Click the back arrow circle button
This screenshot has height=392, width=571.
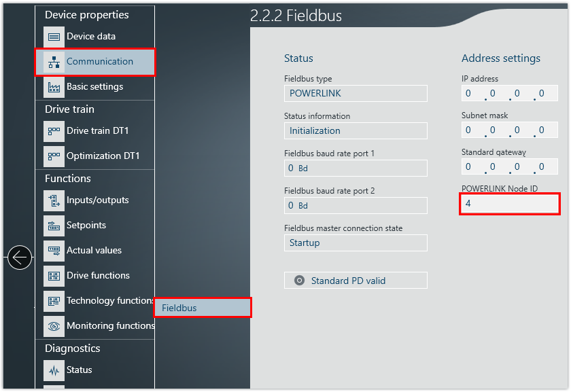click(20, 257)
